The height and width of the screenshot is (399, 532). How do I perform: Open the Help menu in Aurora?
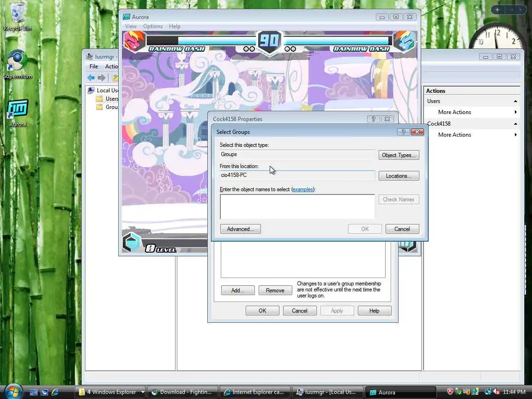tap(175, 26)
